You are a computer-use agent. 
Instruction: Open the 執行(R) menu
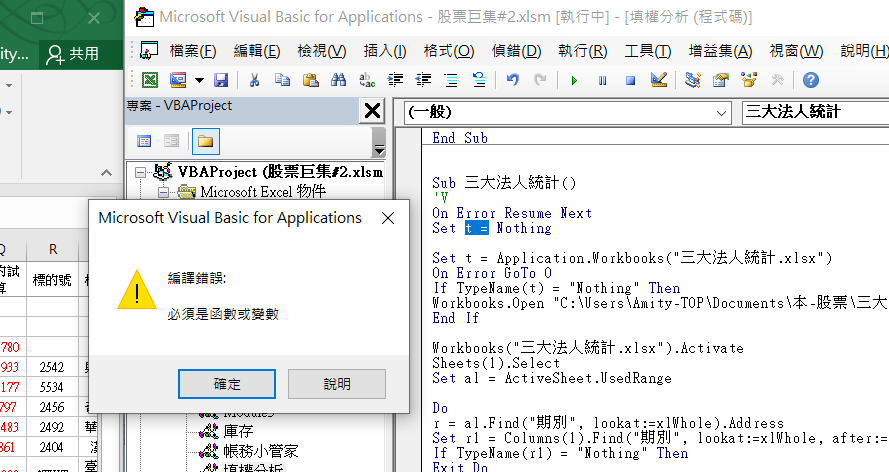[x=582, y=52]
